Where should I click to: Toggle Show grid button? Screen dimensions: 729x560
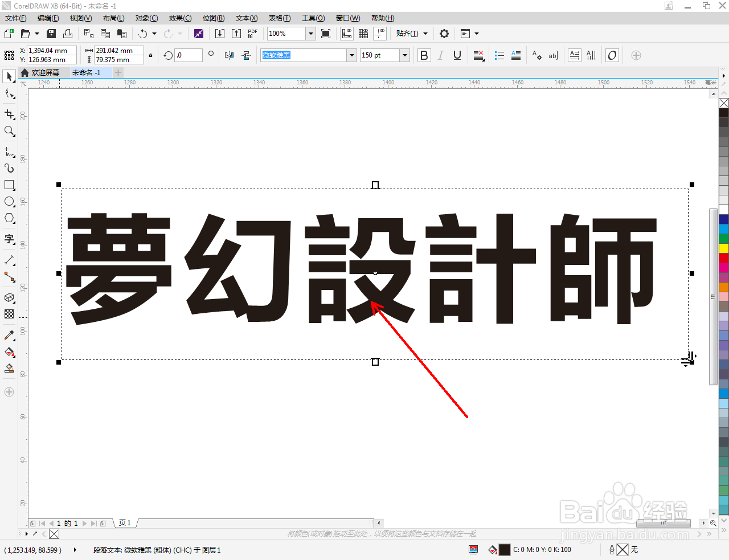point(363,34)
